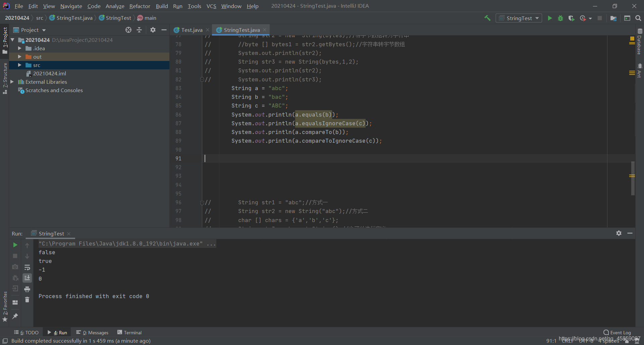Click the locate/select opened file icon
Image resolution: width=644 pixels, height=345 pixels.
tap(128, 30)
